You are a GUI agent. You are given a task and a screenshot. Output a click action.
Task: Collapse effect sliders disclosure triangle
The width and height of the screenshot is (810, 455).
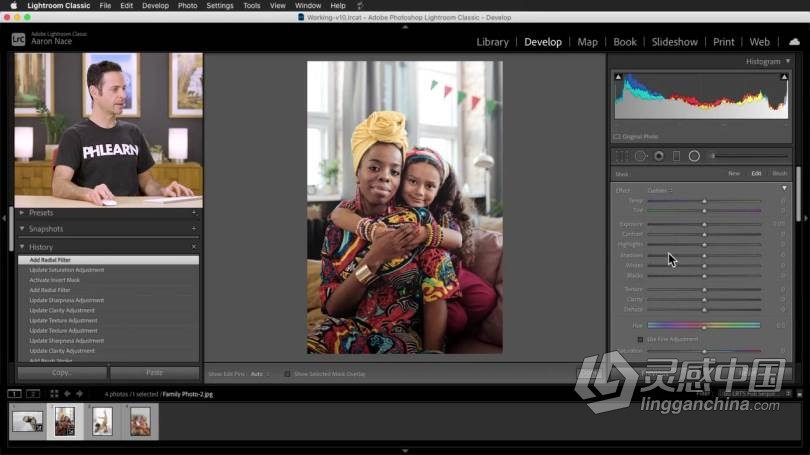pyautogui.click(x=784, y=188)
